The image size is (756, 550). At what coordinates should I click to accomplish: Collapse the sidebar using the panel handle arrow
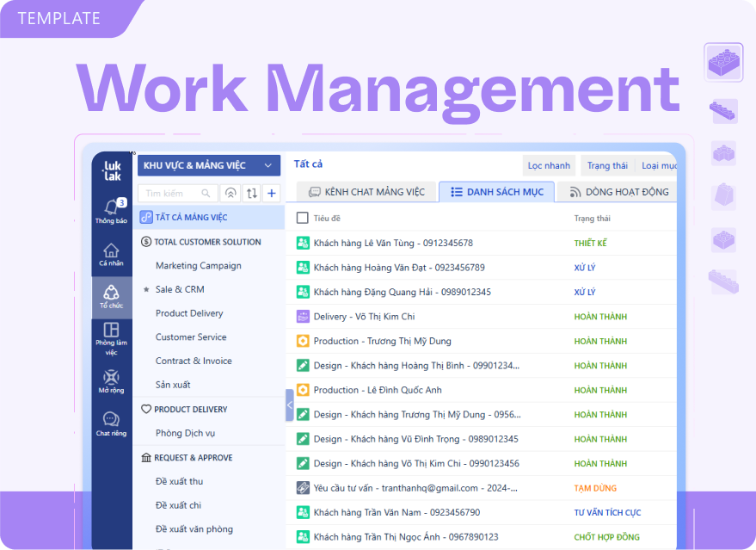coord(290,405)
